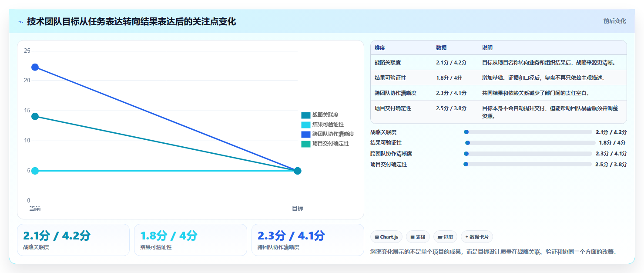644x273 pixels.
Task: Click 结果可验证性 legend label text
Action: [328, 125]
